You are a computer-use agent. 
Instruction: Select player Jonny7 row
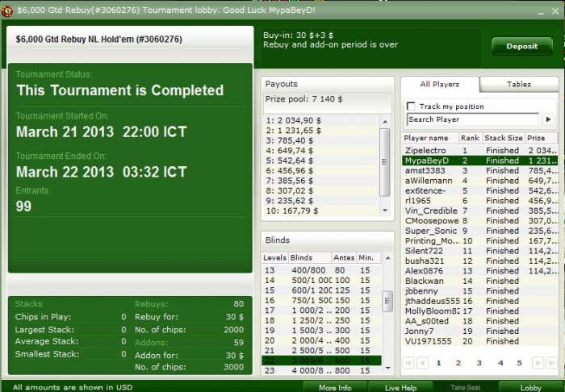coord(479,332)
